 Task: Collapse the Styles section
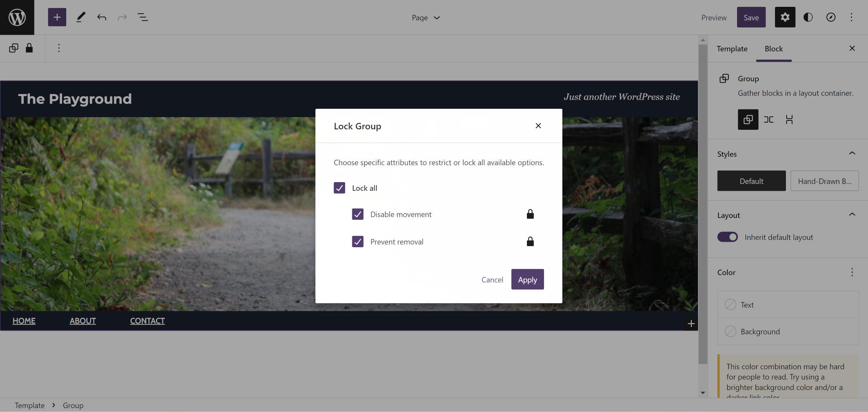pyautogui.click(x=852, y=153)
